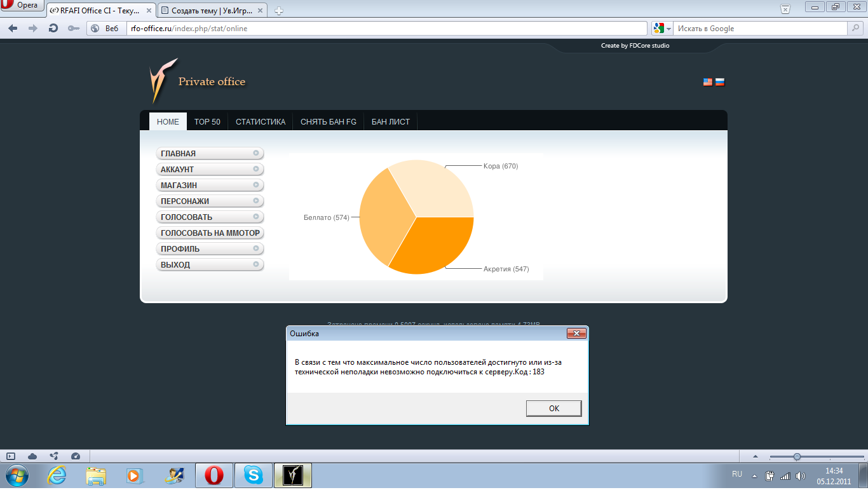Viewport: 868px width, 490px height.
Task: Toggle Opera panels button in status bar
Action: point(11,456)
